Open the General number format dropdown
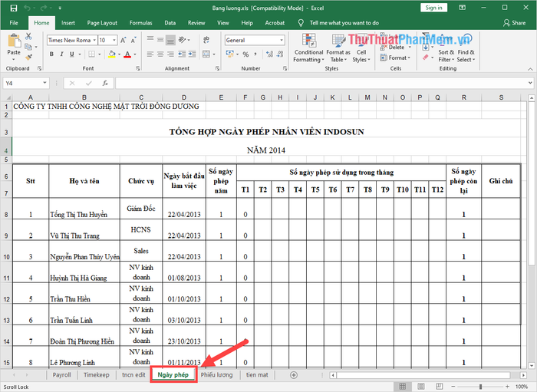 coord(282,40)
